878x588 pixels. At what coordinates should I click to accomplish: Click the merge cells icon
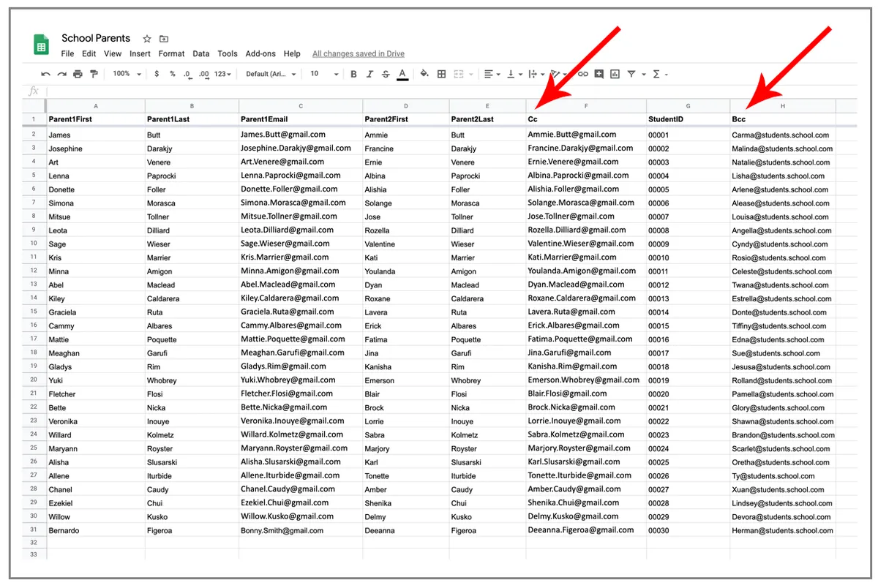459,74
